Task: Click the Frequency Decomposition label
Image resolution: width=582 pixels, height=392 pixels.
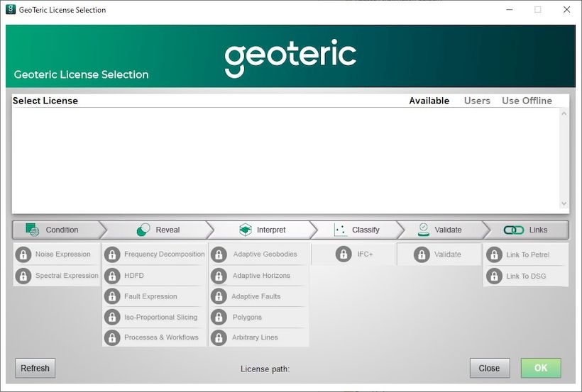Action: (x=165, y=254)
